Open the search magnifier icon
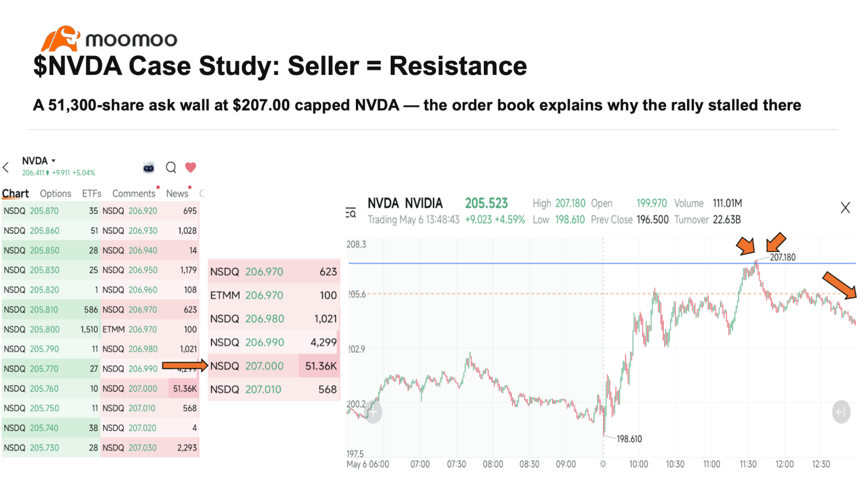This screenshot has height=484, width=868. click(x=171, y=167)
